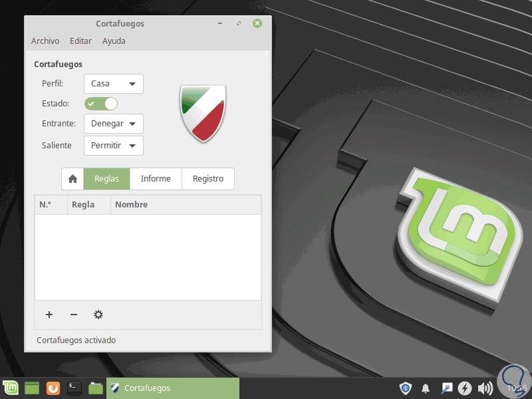This screenshot has height=399, width=532.
Task: Minimize the Cortafuegos window
Action: [220, 23]
